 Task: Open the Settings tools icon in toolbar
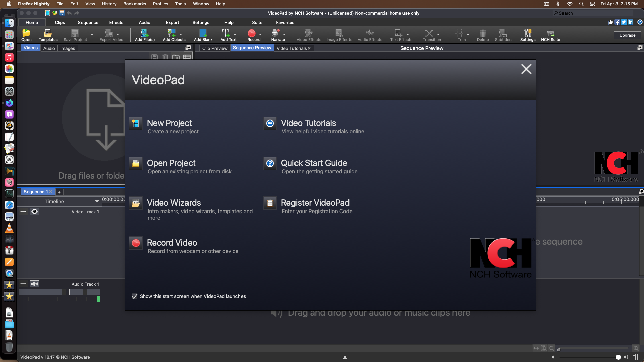pyautogui.click(x=528, y=35)
